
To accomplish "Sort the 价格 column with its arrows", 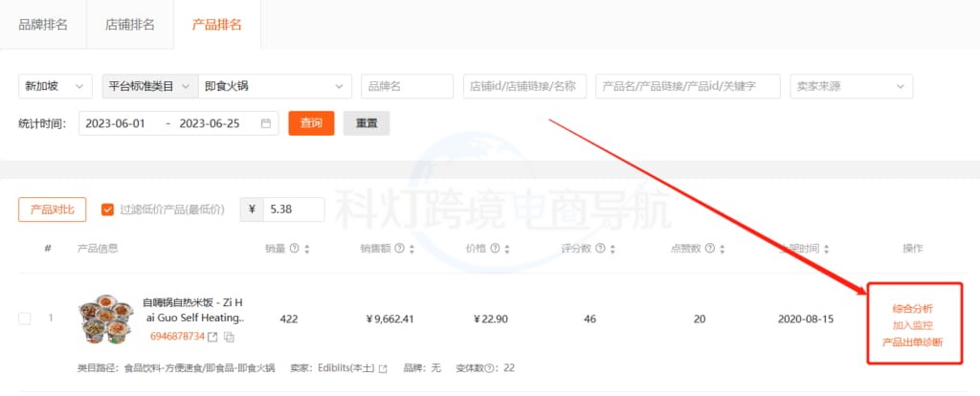I will pos(506,249).
